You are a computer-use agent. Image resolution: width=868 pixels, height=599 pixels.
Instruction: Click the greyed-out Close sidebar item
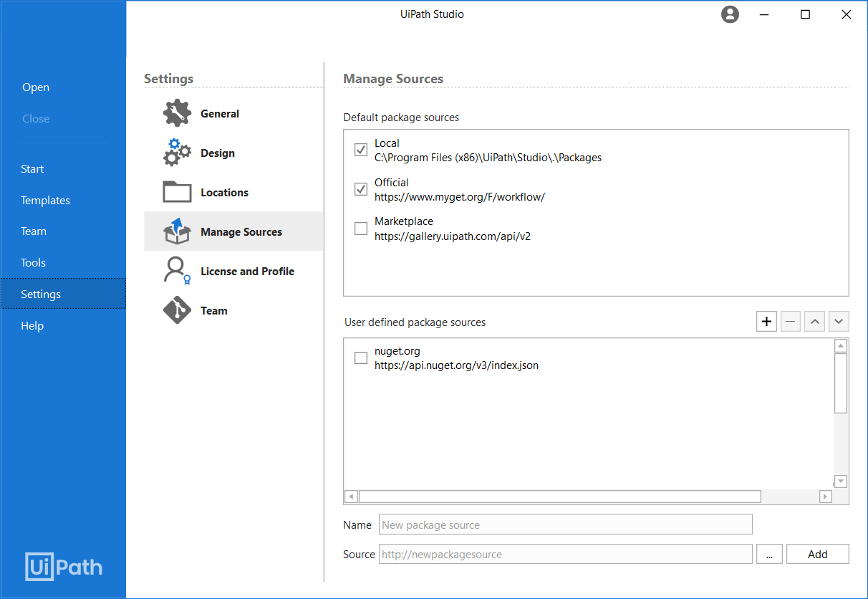pos(36,119)
